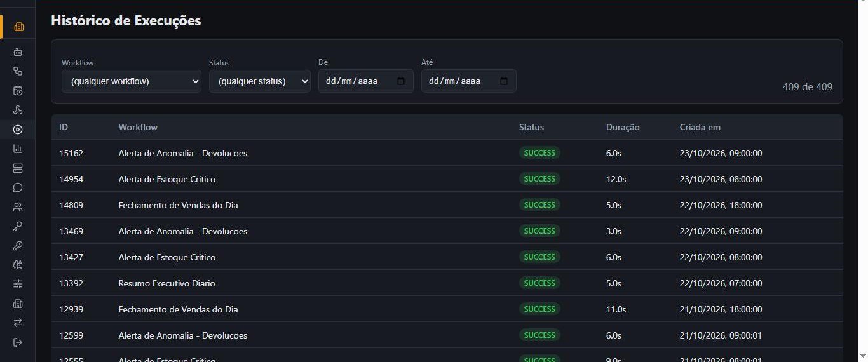Click timestamp 23/10/2026, 09:00:00
Viewport: 868px width, 362px height.
(721, 153)
